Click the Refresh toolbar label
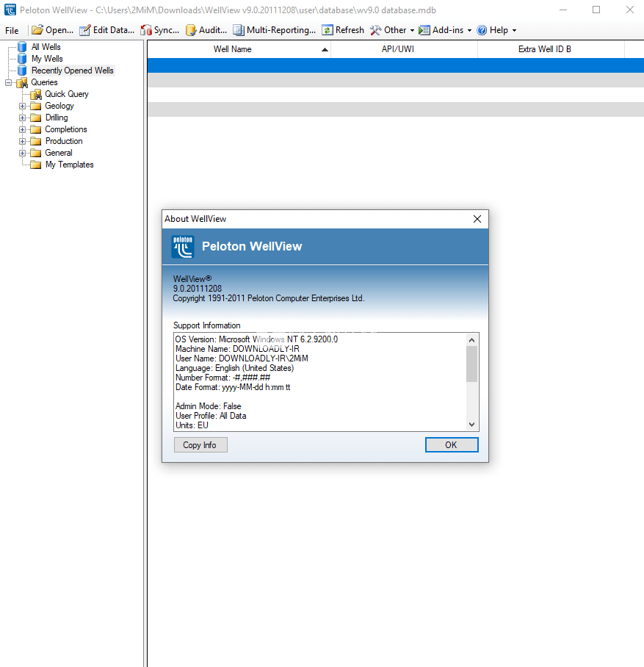644x667 pixels. [350, 30]
